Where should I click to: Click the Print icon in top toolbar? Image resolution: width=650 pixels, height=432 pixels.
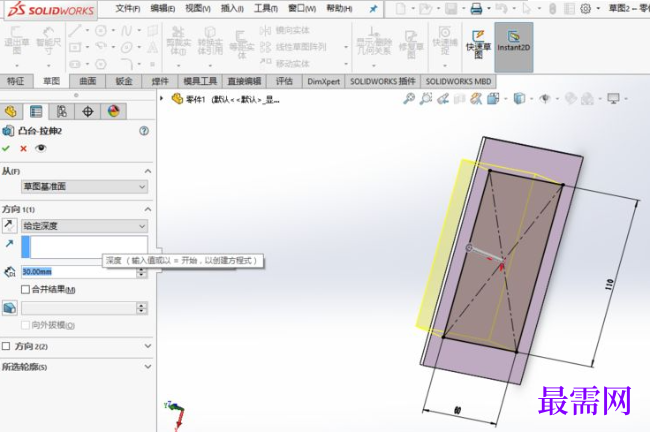click(476, 9)
